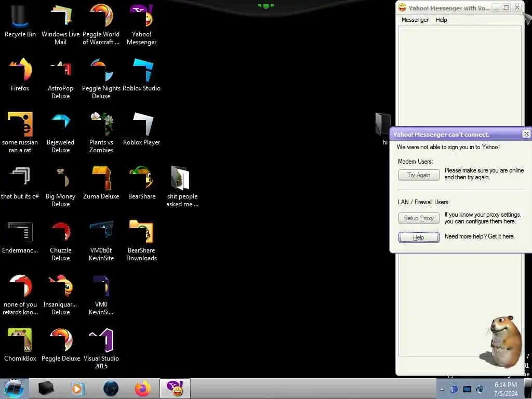The width and height of the screenshot is (532, 399).
Task: Select 'that but its c#' desktop icon
Action: click(x=20, y=183)
